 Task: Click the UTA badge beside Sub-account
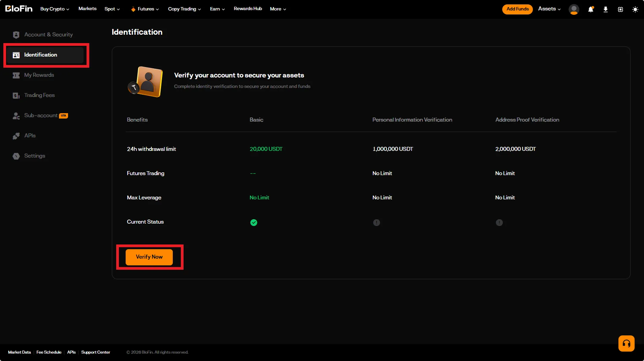(x=63, y=116)
